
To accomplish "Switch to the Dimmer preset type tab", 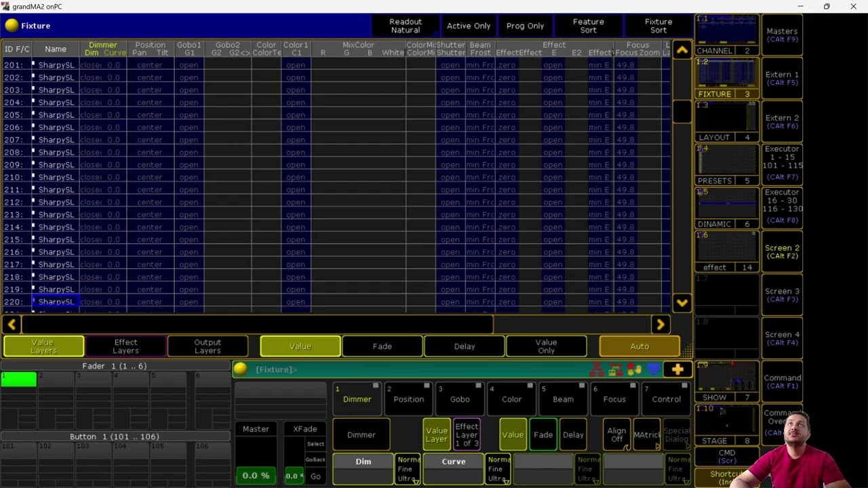I will [x=357, y=399].
